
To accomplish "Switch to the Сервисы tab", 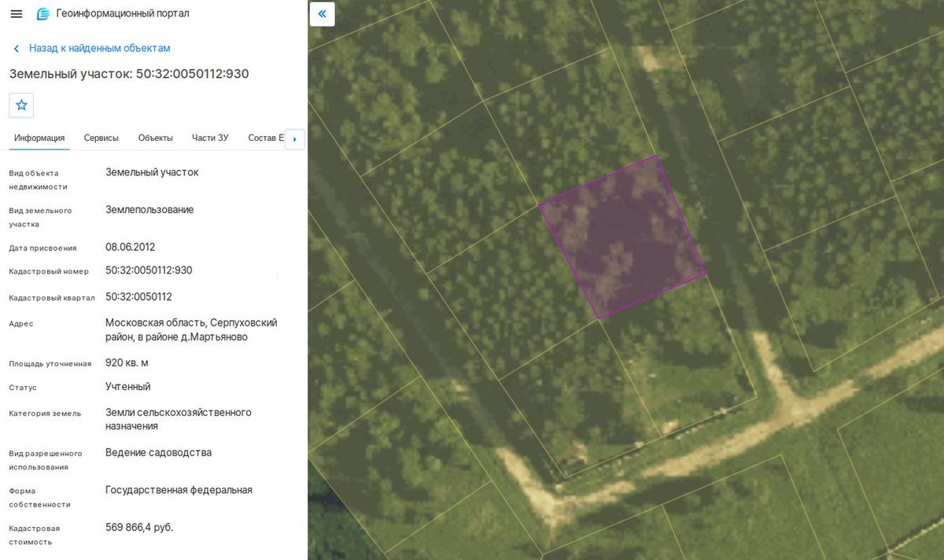I will point(101,138).
